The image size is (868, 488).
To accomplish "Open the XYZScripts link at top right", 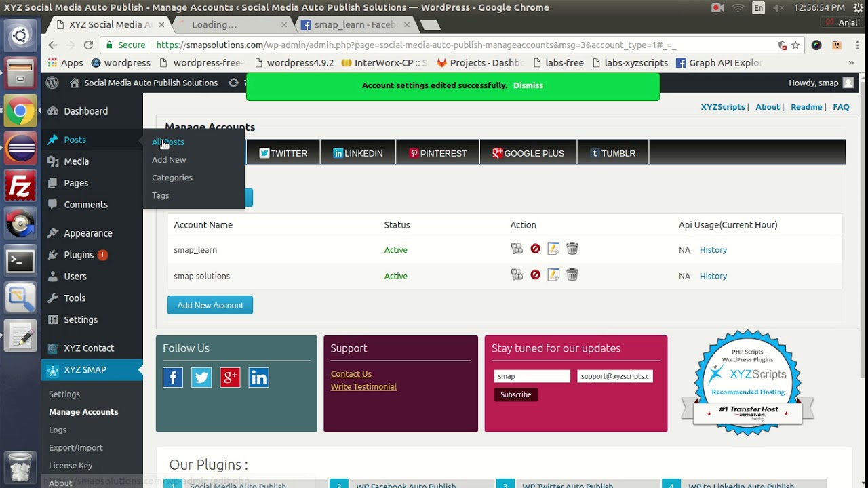I will click(x=722, y=107).
